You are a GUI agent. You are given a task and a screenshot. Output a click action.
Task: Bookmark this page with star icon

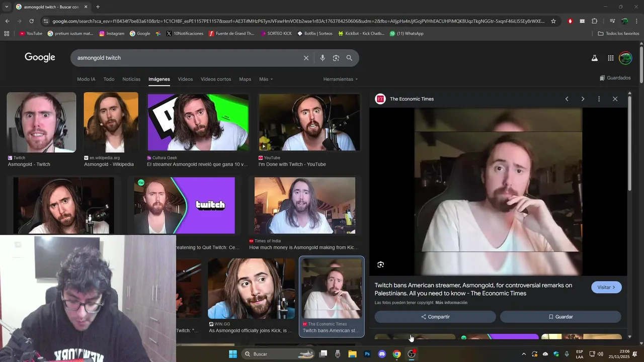coord(553,21)
